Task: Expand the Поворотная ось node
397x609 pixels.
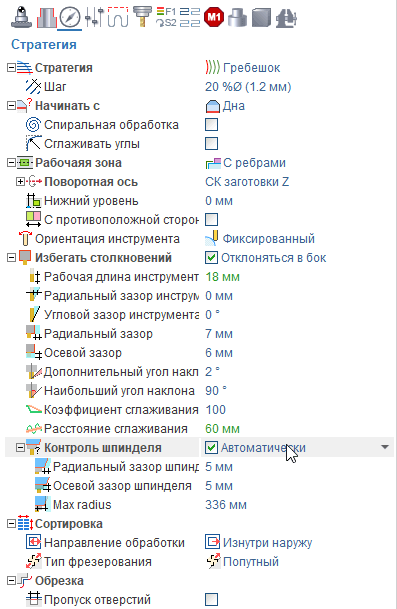Action: (20, 182)
